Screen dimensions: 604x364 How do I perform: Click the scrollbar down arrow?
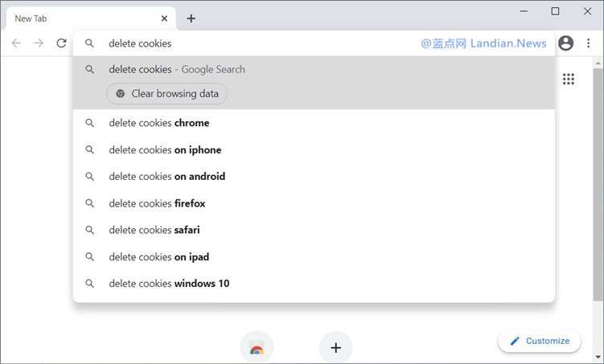(598, 357)
